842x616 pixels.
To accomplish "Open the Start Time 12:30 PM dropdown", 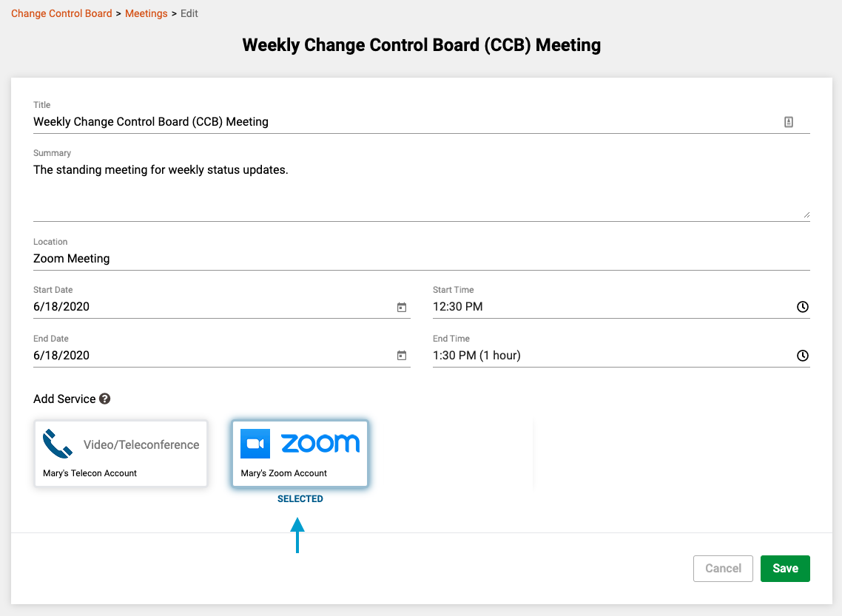I will [x=621, y=307].
